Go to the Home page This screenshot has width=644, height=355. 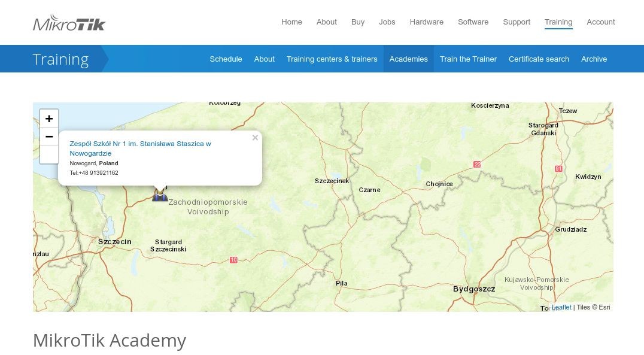click(291, 22)
